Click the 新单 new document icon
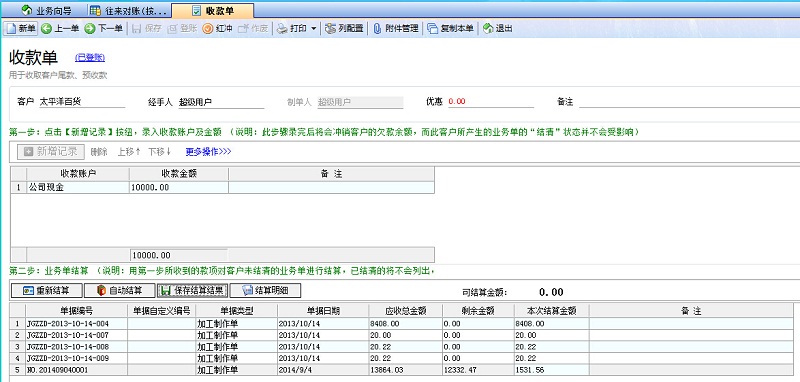 click(x=11, y=29)
